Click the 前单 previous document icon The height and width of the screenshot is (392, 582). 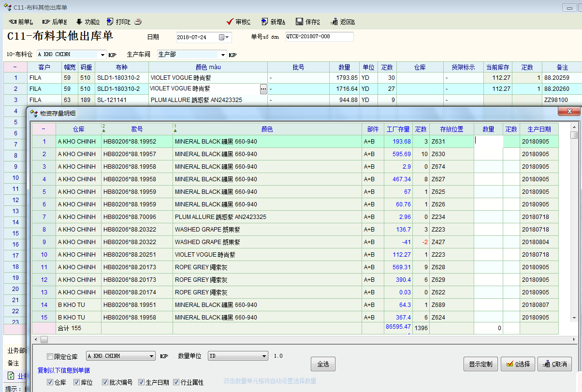pos(13,22)
